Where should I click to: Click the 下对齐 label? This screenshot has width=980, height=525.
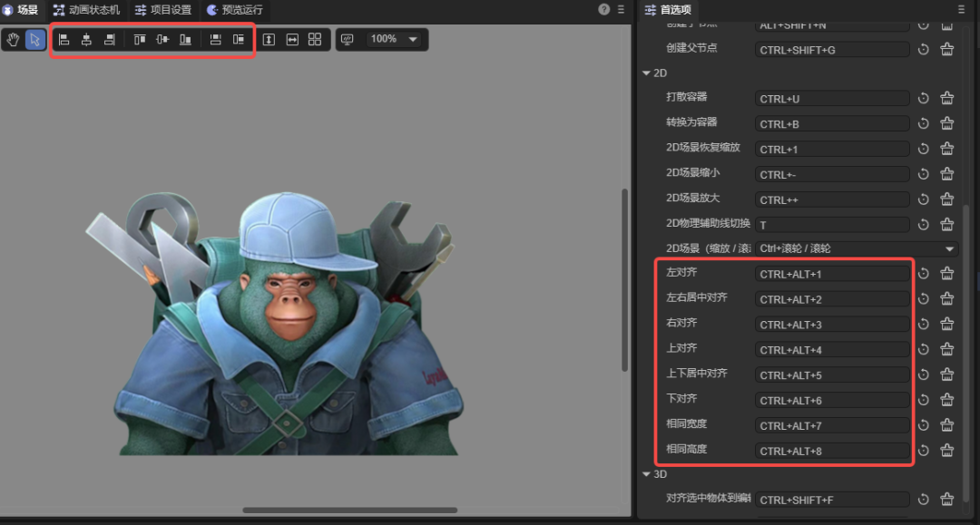(681, 398)
